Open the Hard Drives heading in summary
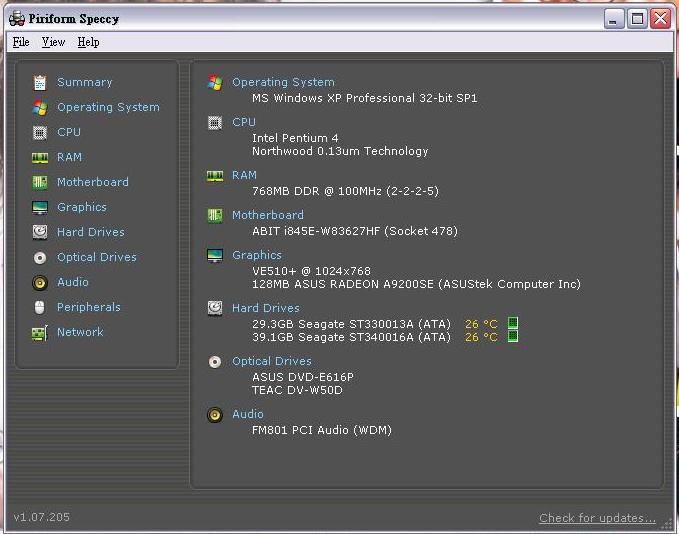The height and width of the screenshot is (534, 679). click(x=265, y=308)
